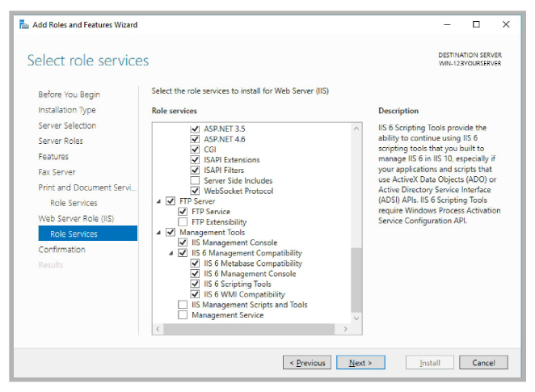Click the vertical scrollbar thumb in role services

tap(356, 280)
